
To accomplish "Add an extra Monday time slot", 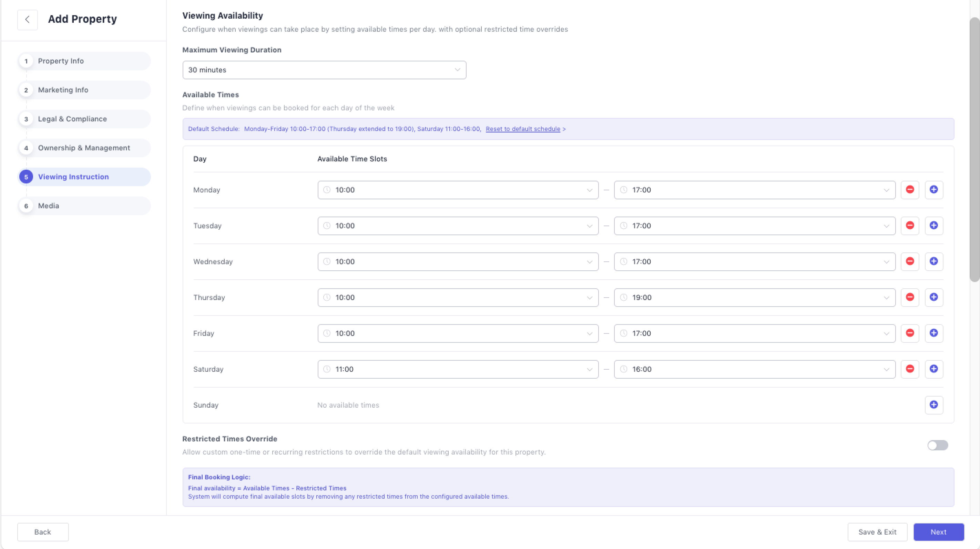I will pyautogui.click(x=933, y=190).
